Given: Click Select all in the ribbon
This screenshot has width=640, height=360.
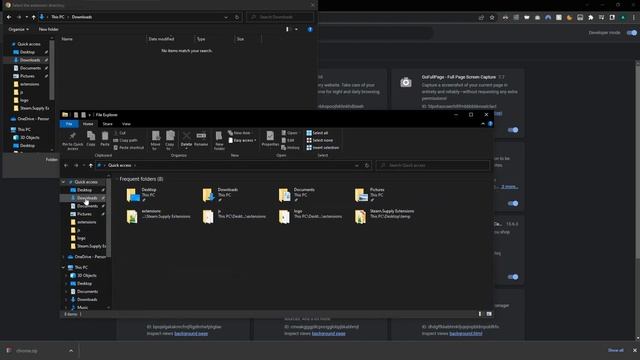Looking at the screenshot, I should click(318, 133).
